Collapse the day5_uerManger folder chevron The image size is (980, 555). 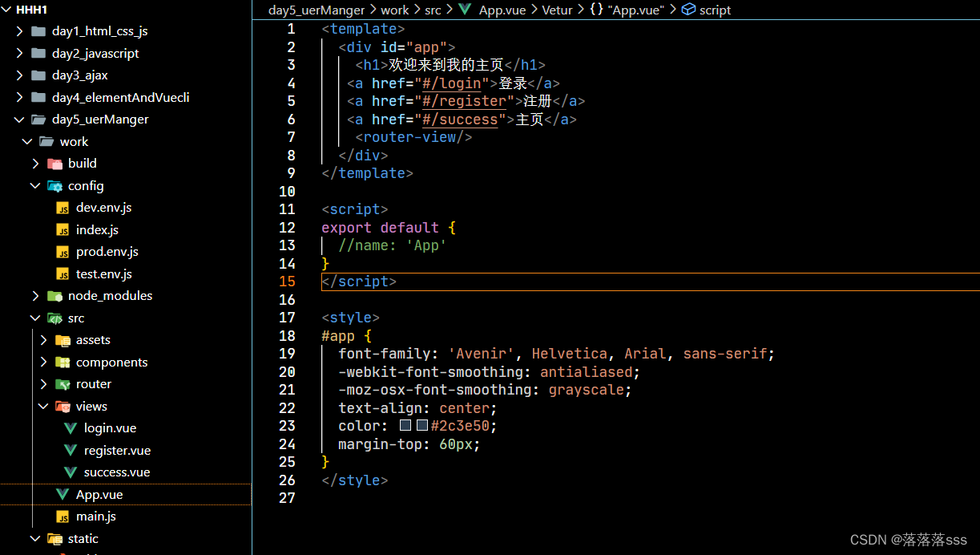18,119
